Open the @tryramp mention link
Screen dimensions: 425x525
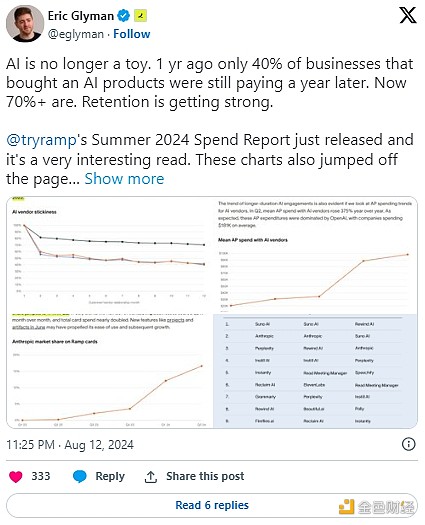point(42,140)
